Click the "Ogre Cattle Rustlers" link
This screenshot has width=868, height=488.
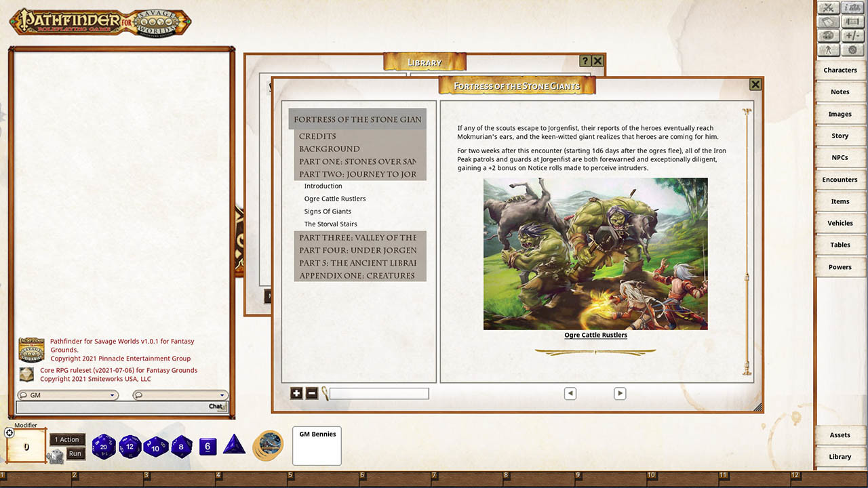[x=595, y=335]
